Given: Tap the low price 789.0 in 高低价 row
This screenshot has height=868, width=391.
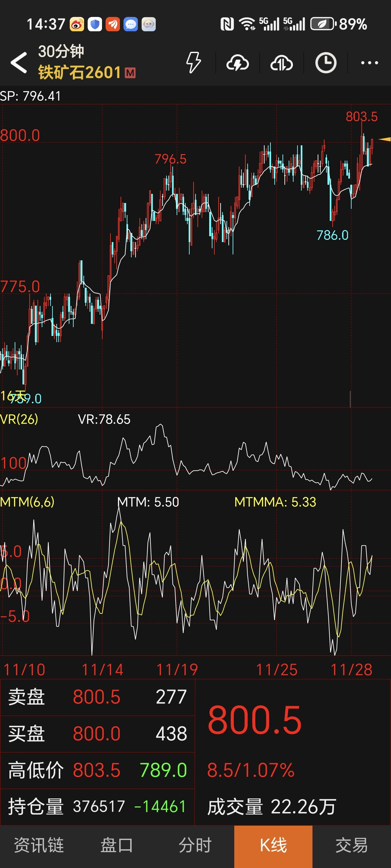Looking at the screenshot, I should 163,770.
